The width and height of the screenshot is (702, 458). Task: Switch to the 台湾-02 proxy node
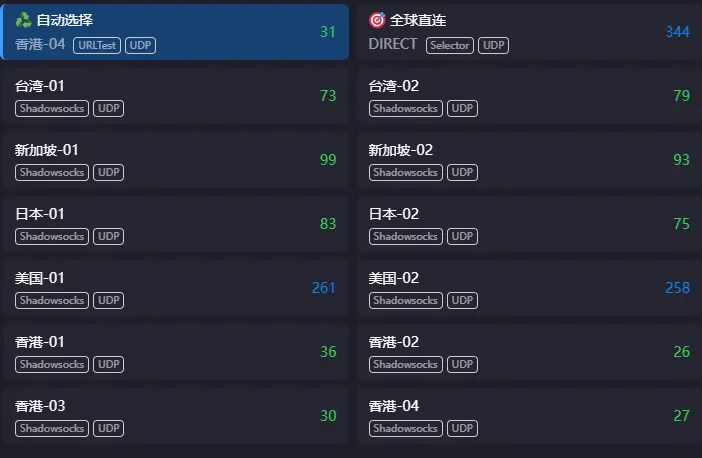[528, 96]
